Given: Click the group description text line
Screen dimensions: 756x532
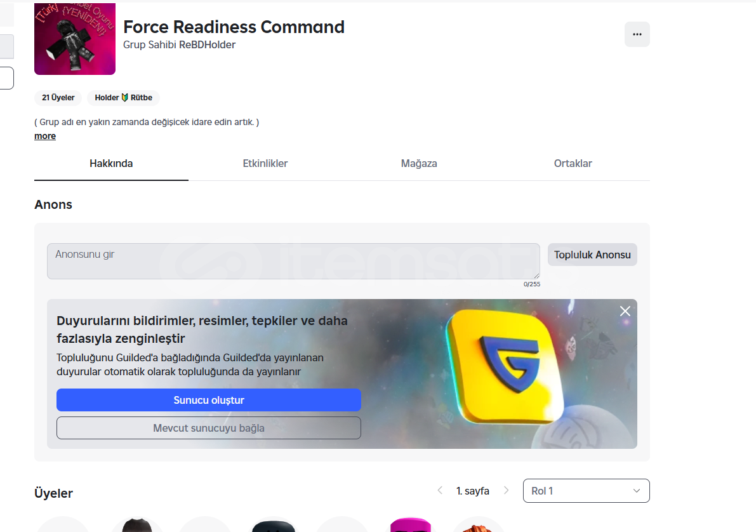Looking at the screenshot, I should point(147,122).
